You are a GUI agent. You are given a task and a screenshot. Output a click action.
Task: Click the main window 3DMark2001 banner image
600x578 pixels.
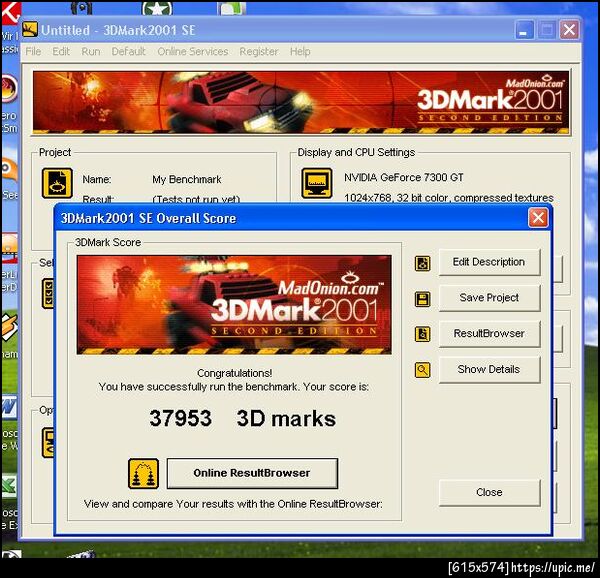301,103
